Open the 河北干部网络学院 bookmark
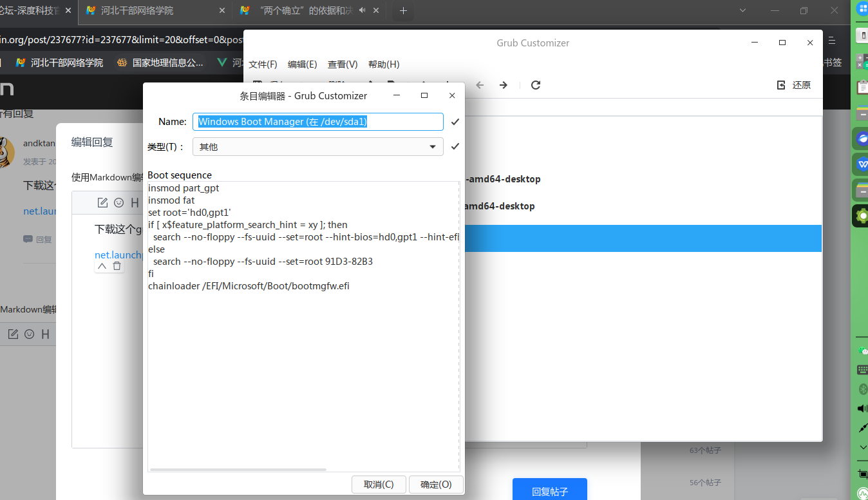 [59, 63]
